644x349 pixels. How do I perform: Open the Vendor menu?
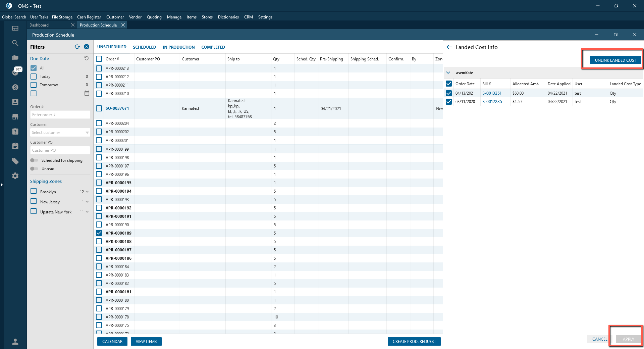tap(135, 17)
